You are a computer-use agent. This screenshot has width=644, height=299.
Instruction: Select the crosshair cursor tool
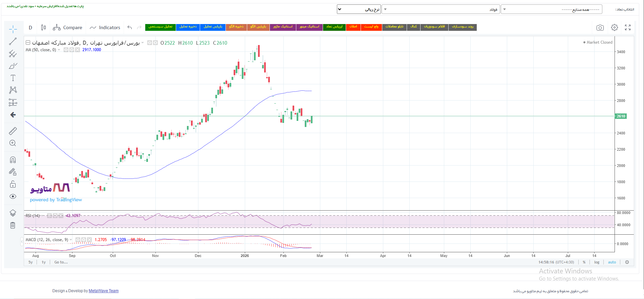(x=13, y=29)
